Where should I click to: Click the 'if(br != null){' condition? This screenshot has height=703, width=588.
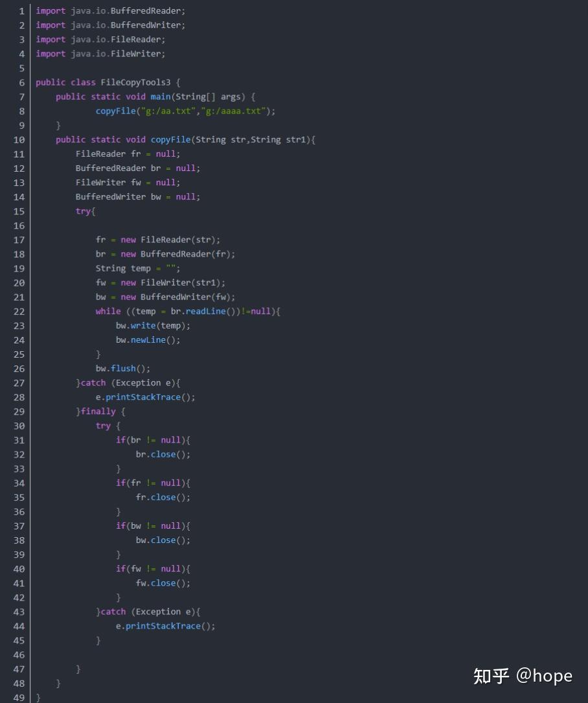click(x=153, y=441)
